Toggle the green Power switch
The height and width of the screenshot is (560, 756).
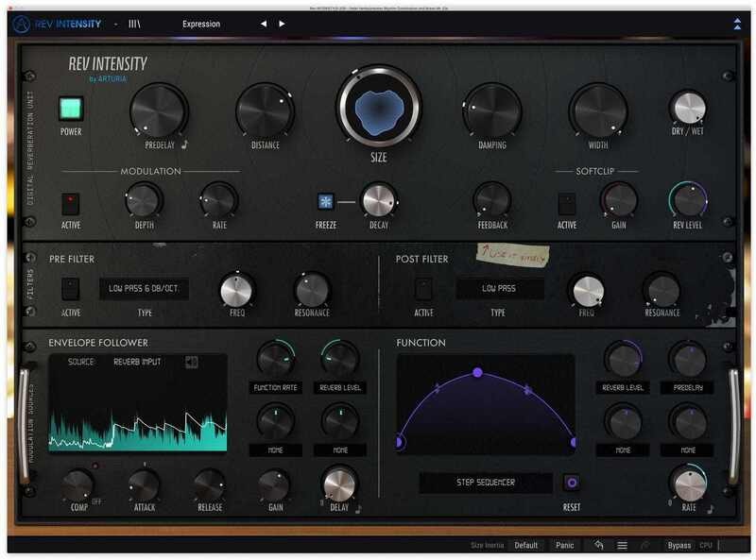point(71,109)
